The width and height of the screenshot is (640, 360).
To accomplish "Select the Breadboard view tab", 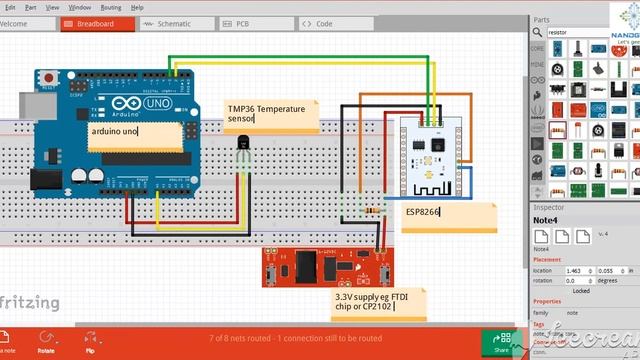I will [x=98, y=24].
